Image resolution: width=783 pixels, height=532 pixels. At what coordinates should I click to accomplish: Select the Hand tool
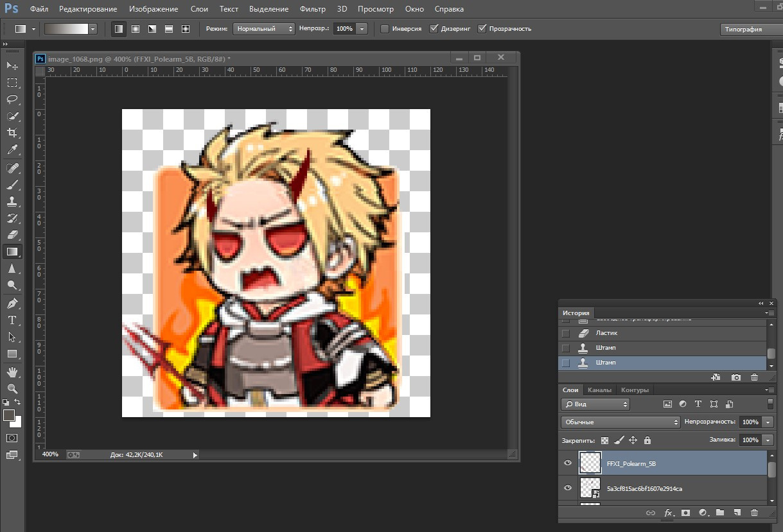click(x=12, y=372)
